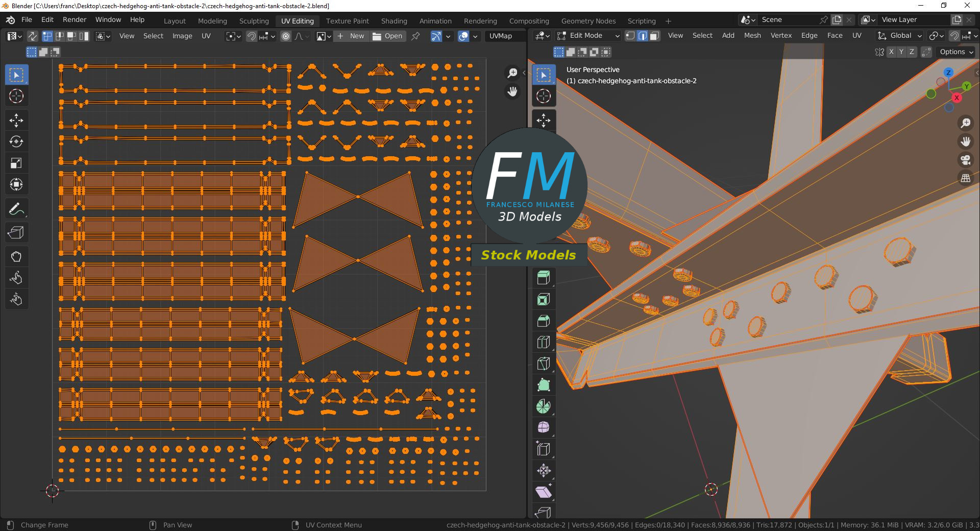Viewport: 980px width, 531px height.
Task: Open the Edit Mode dropdown
Action: (588, 36)
